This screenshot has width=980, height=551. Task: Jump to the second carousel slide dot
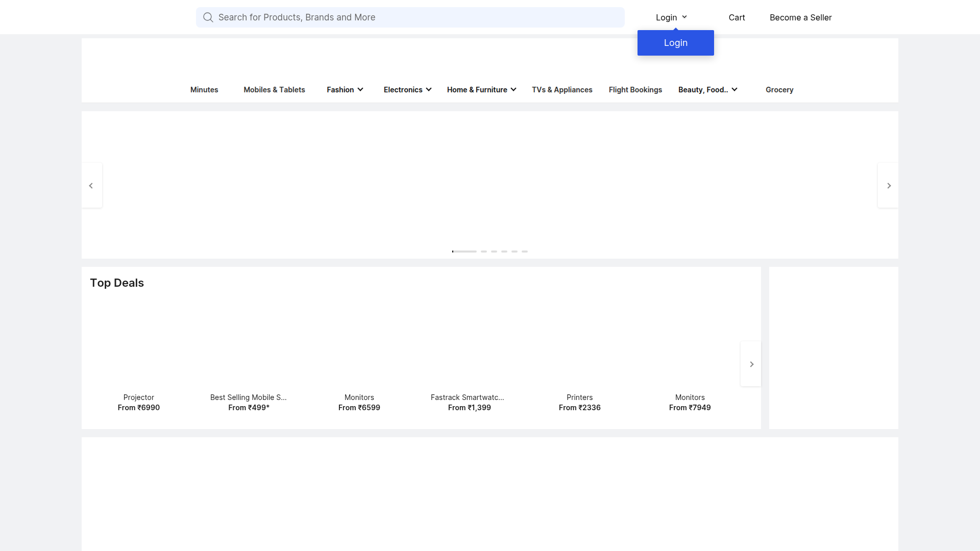[x=483, y=251]
